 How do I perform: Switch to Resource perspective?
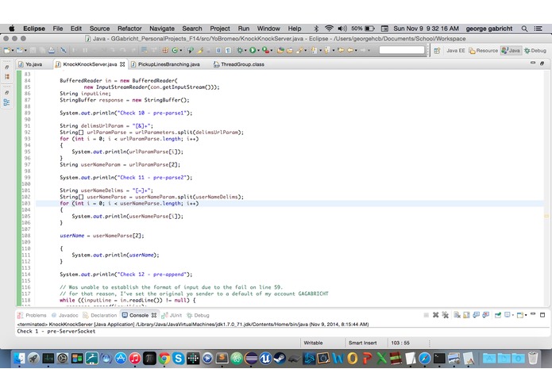point(484,51)
